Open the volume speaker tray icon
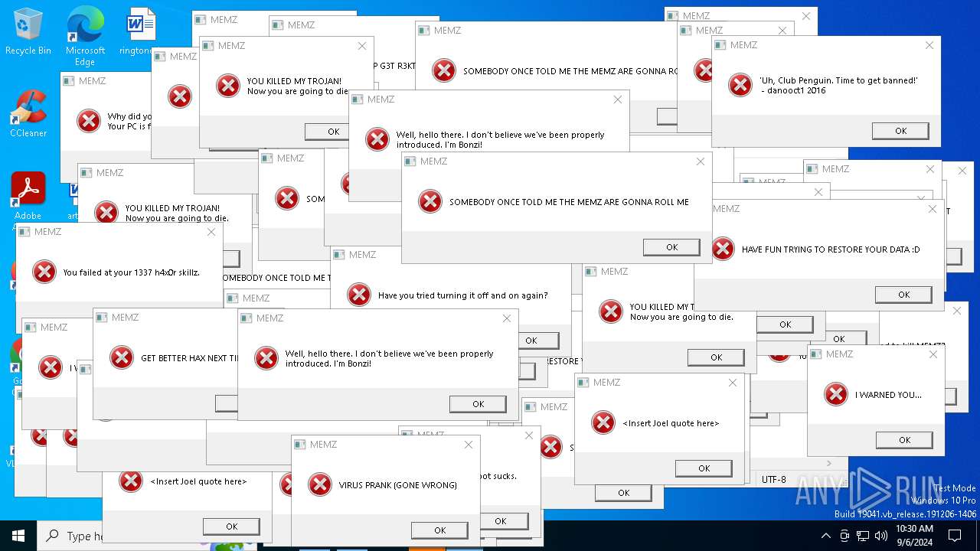 tap(882, 536)
